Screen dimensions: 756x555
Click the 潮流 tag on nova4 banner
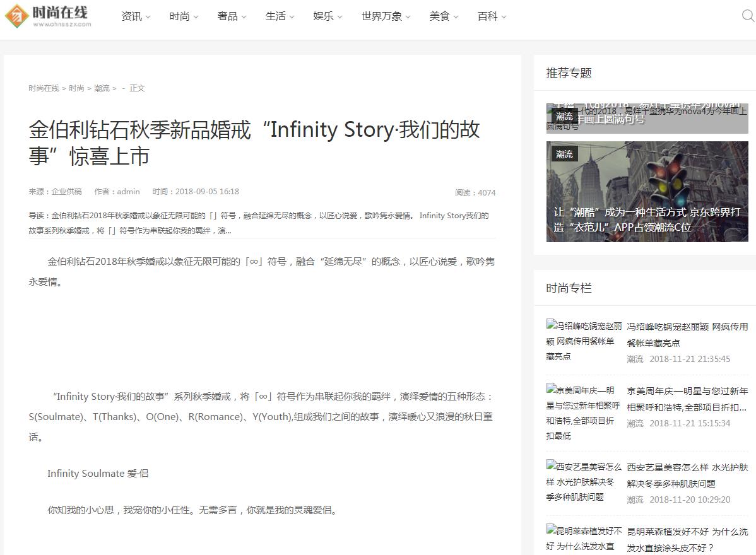tap(564, 117)
